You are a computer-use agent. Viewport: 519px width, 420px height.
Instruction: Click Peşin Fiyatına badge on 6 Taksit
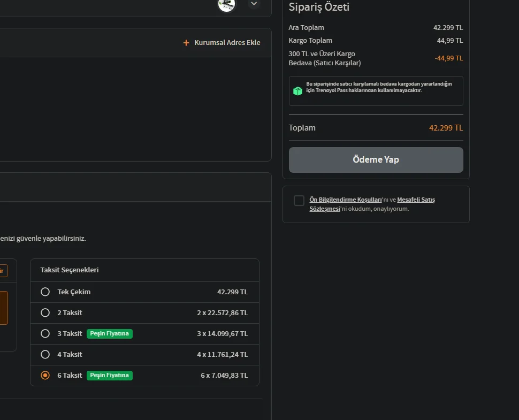tap(110, 375)
